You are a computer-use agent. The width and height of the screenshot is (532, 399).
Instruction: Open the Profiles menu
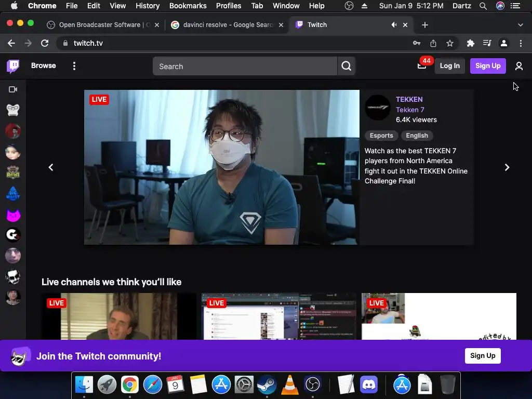coord(229,6)
